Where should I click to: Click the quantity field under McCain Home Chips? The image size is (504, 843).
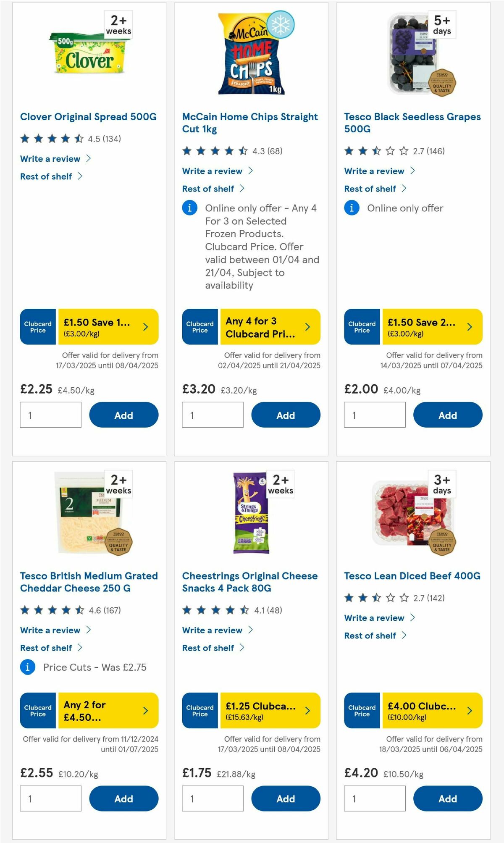tap(213, 415)
